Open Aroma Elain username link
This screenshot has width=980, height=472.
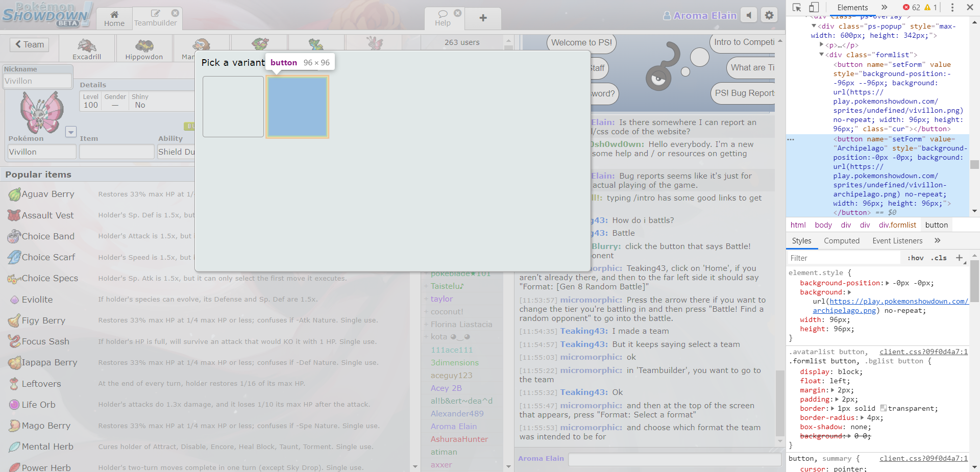[x=700, y=15]
